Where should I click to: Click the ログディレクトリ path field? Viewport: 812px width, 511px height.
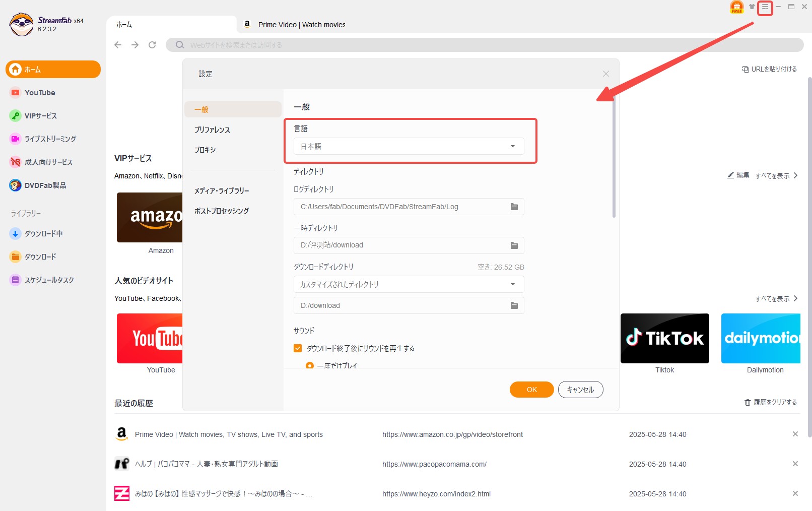(409, 207)
